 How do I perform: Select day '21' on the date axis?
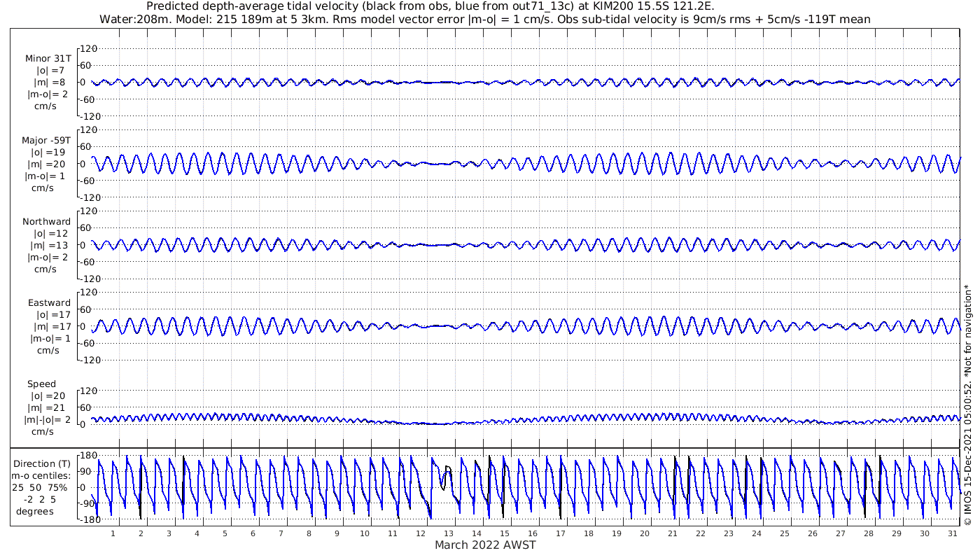click(673, 533)
